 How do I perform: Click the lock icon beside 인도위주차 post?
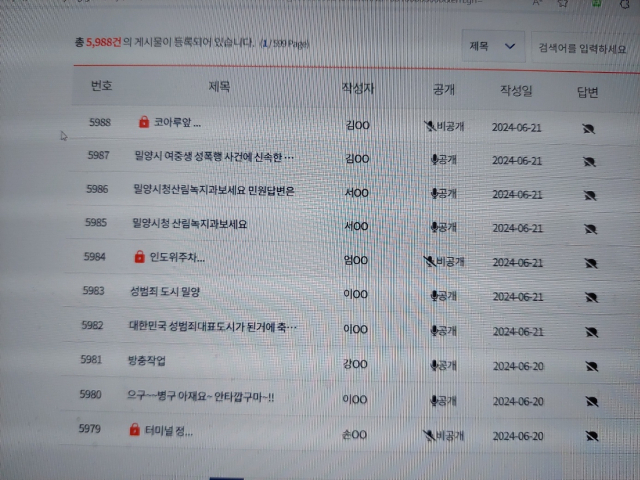coord(139,258)
